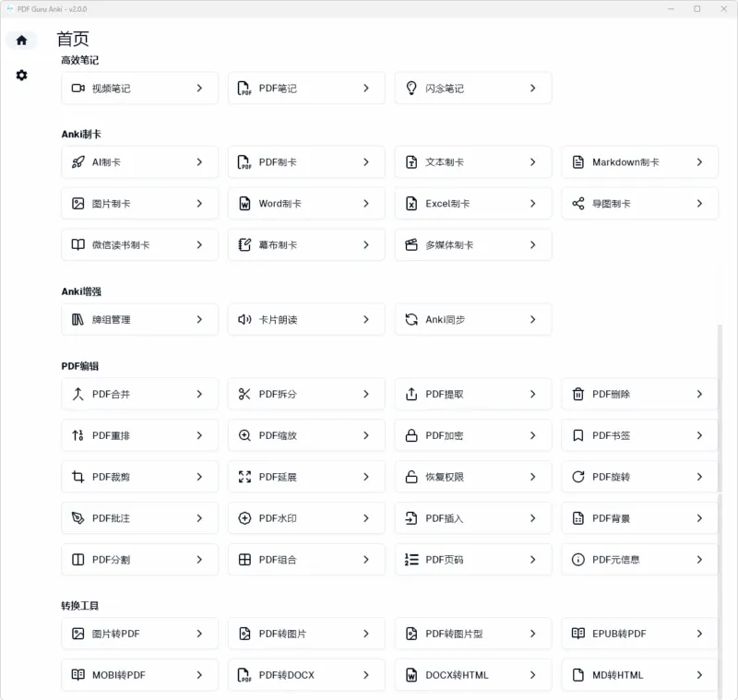This screenshot has height=700, width=738.
Task: Click the merge icon for PDF合并
Action: [x=78, y=394]
